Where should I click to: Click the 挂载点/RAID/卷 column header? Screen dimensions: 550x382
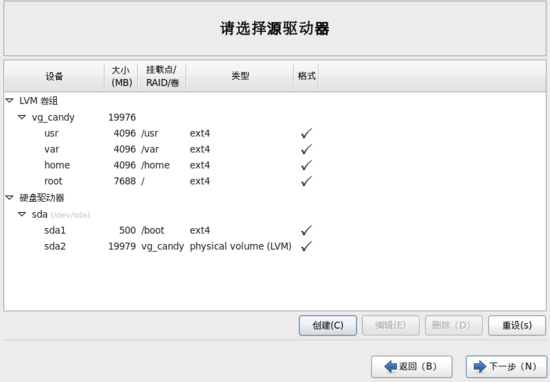(x=162, y=76)
